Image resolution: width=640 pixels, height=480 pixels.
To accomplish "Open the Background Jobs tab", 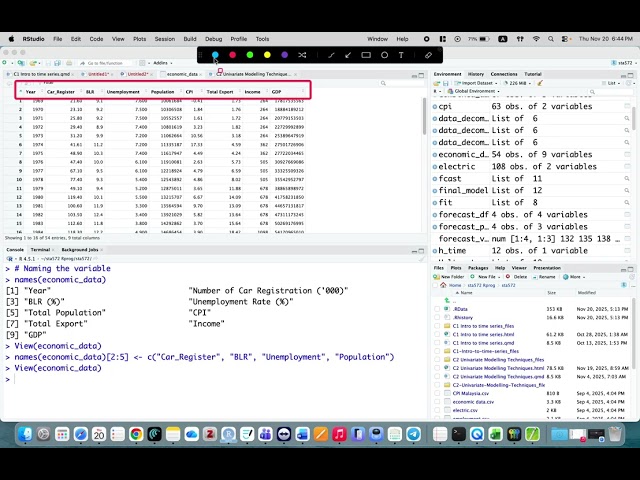I will (80, 249).
